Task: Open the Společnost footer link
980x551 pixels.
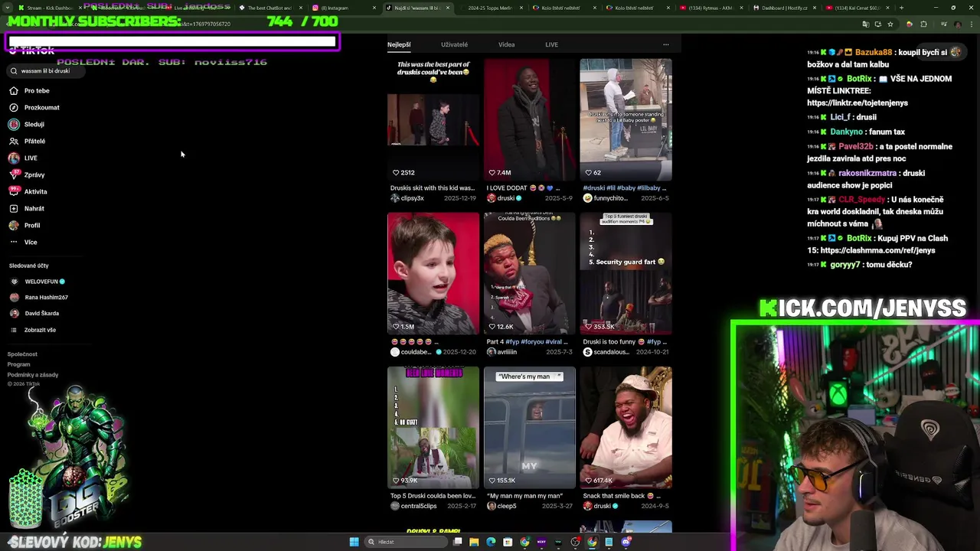Action: coord(22,354)
